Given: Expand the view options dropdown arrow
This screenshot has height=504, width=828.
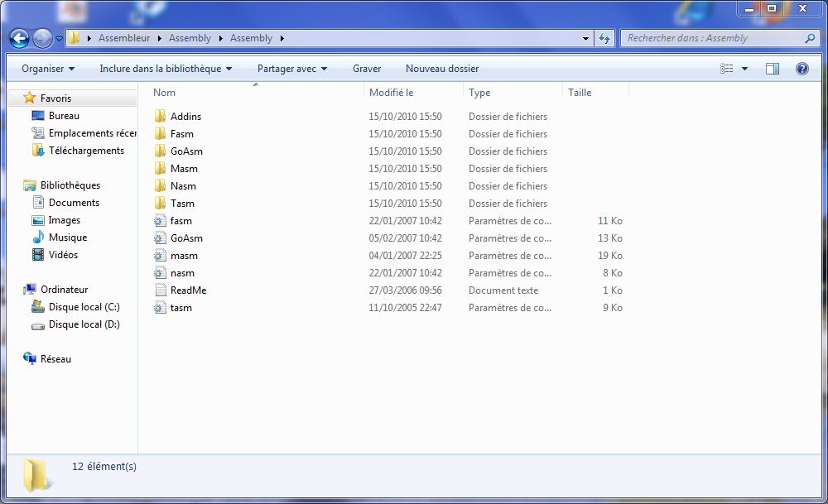Looking at the screenshot, I should (744, 69).
